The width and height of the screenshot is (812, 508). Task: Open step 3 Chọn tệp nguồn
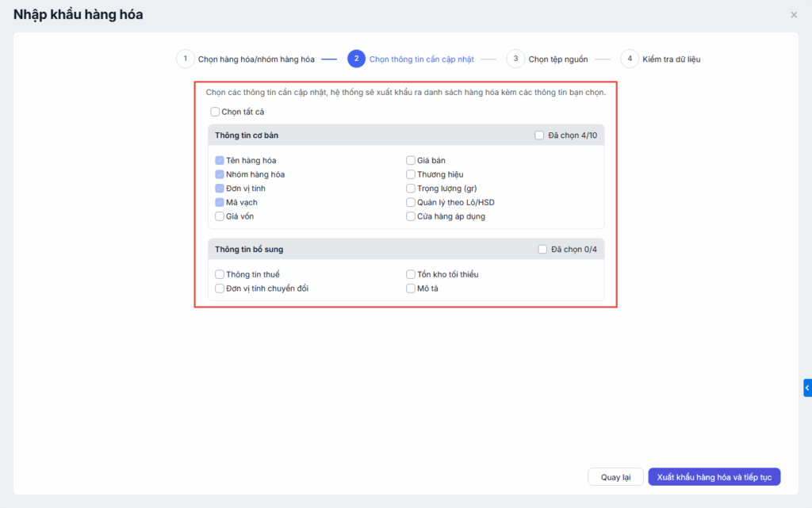515,59
